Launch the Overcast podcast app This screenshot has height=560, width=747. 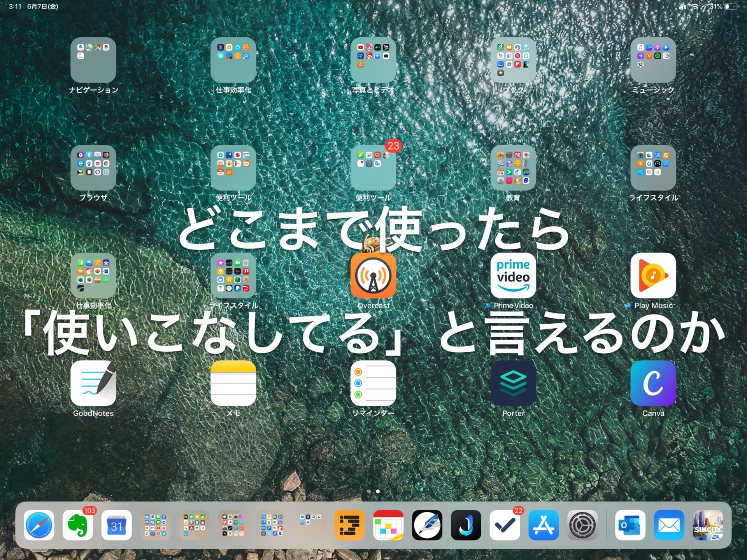373,276
